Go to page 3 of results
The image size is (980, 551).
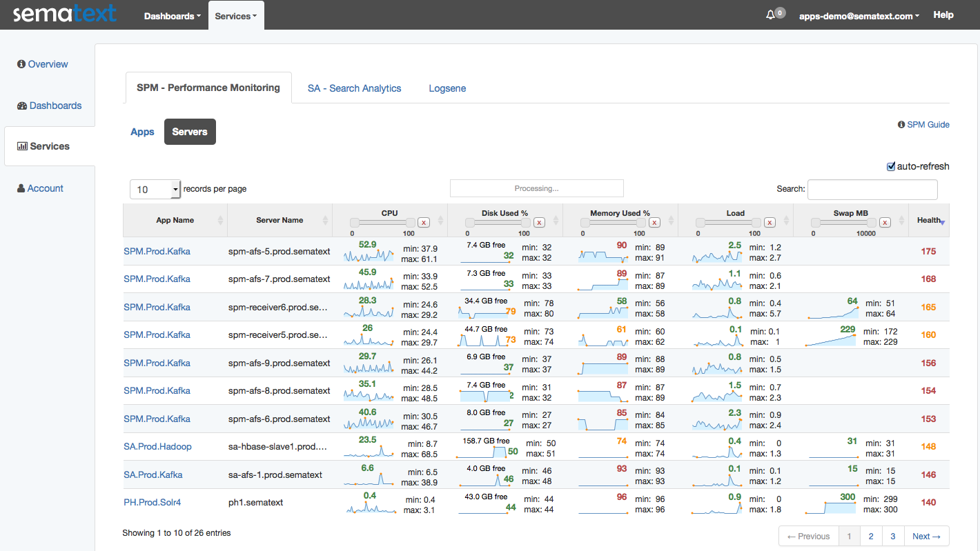[x=892, y=536]
